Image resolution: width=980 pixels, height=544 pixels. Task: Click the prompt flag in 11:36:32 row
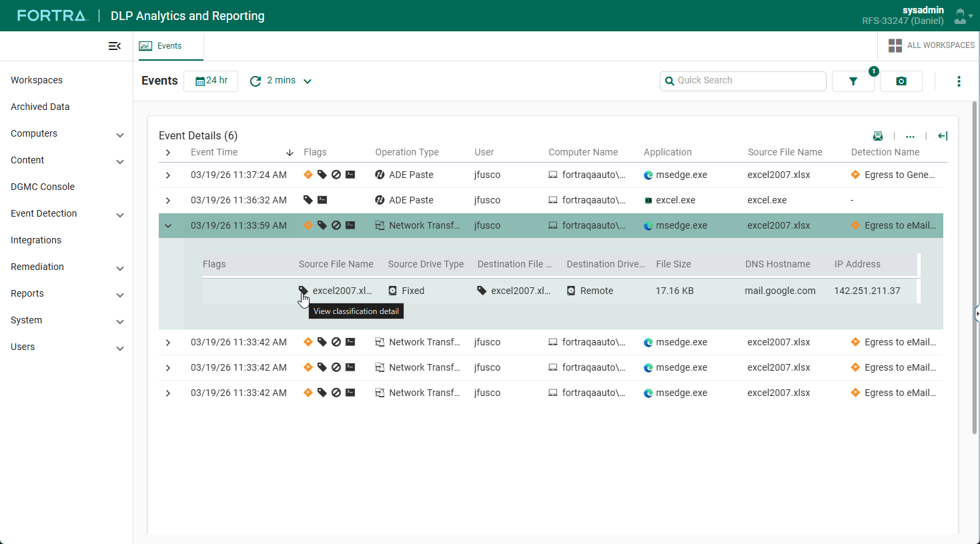pos(322,200)
